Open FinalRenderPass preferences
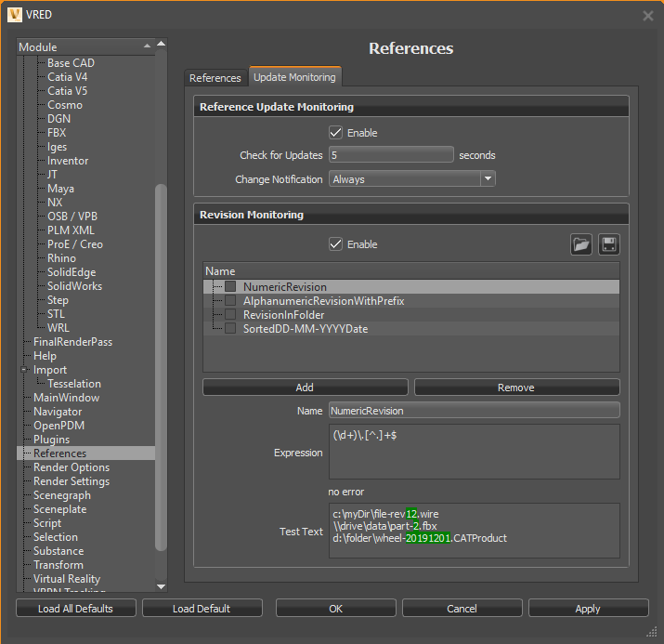Image resolution: width=664 pixels, height=644 pixels. pyautogui.click(x=72, y=342)
